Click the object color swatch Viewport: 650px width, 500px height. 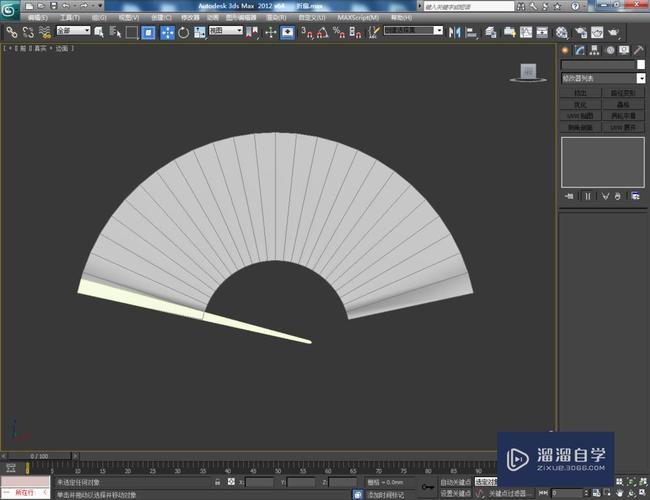pos(641,64)
